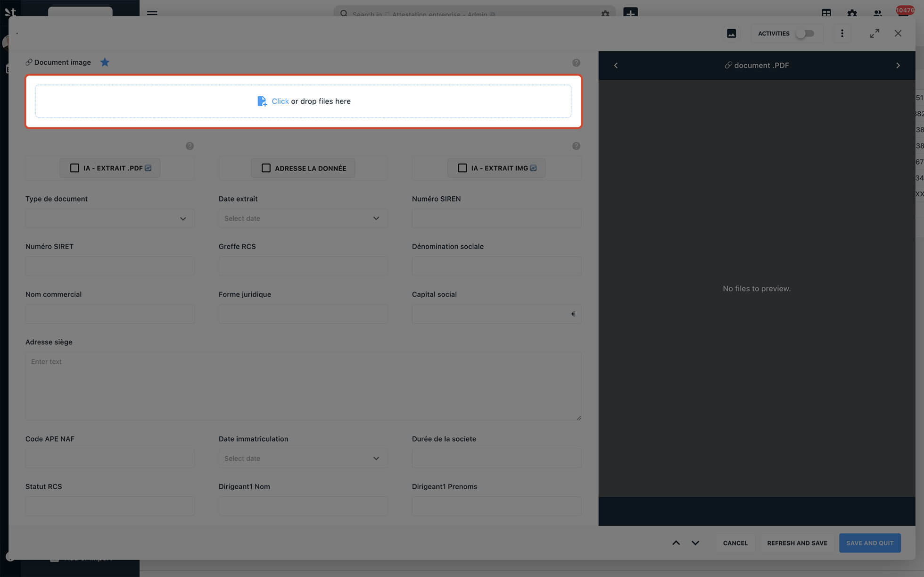The width and height of the screenshot is (924, 577).
Task: Open the three-dot more options menu
Action: [842, 33]
